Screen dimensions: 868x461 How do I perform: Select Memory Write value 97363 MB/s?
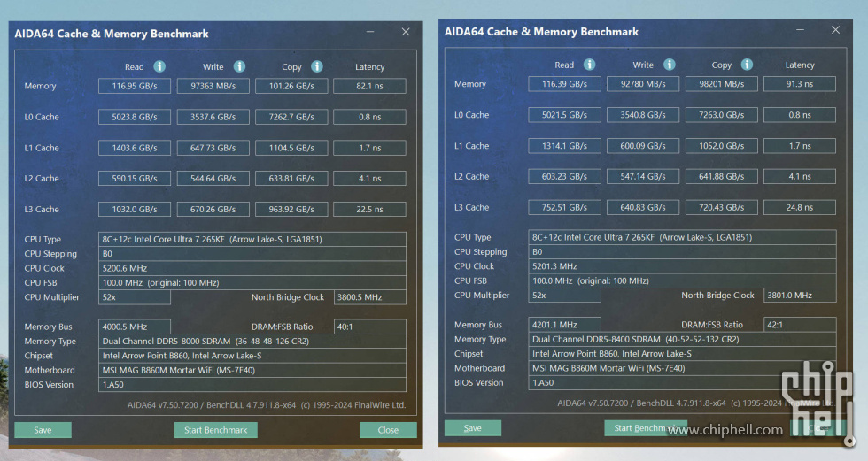[x=213, y=86]
